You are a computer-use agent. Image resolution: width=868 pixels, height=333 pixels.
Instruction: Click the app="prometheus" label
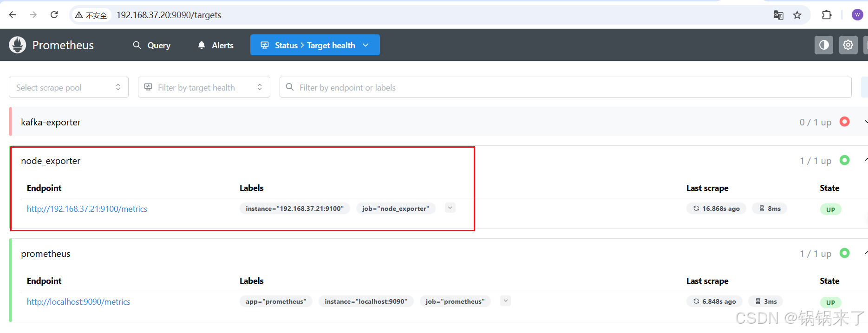tap(276, 301)
